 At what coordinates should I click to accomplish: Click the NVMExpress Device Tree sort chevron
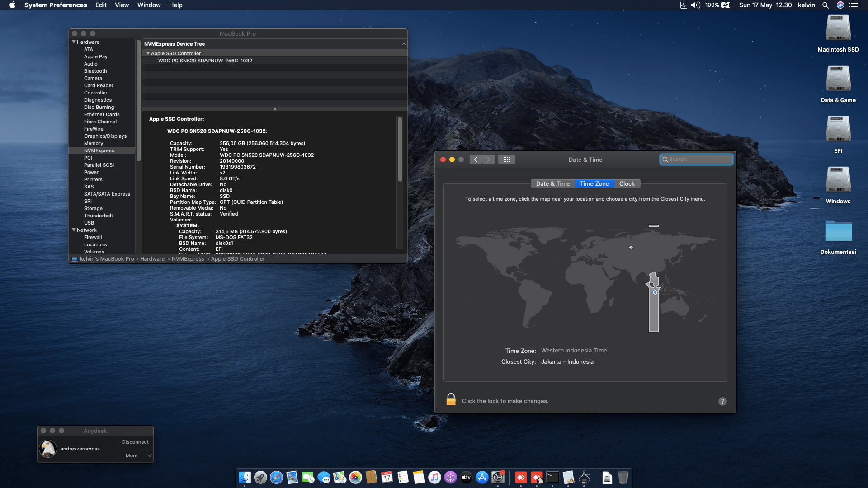point(404,44)
